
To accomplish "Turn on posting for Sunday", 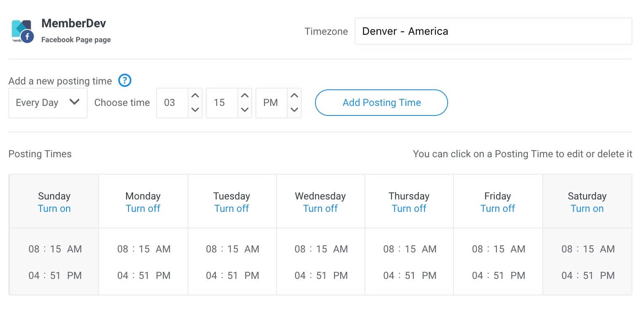I will coord(54,209).
